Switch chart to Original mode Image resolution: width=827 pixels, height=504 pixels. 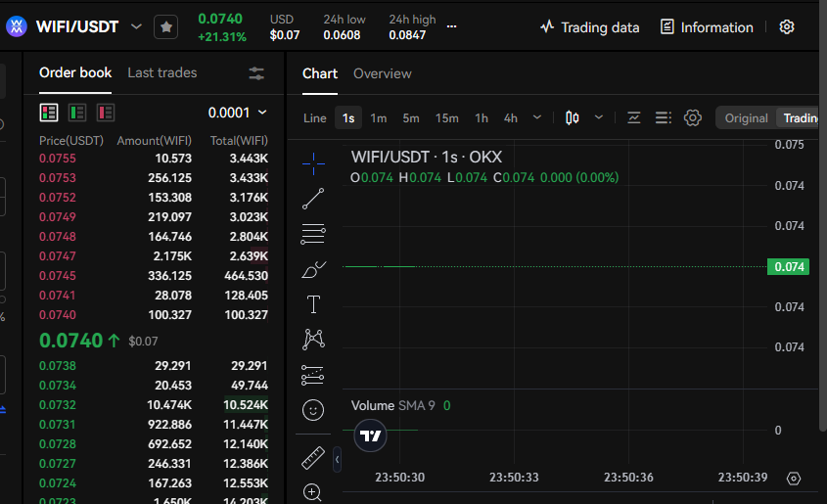tap(746, 118)
